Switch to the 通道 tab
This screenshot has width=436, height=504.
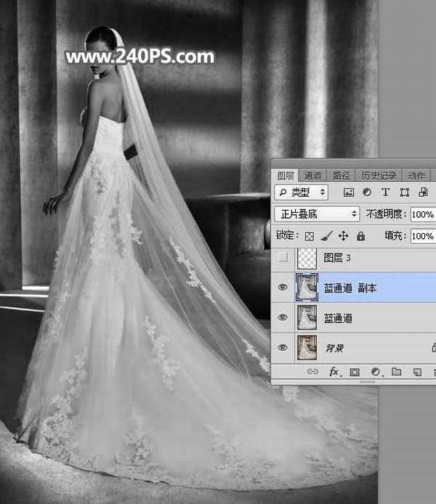[312, 175]
